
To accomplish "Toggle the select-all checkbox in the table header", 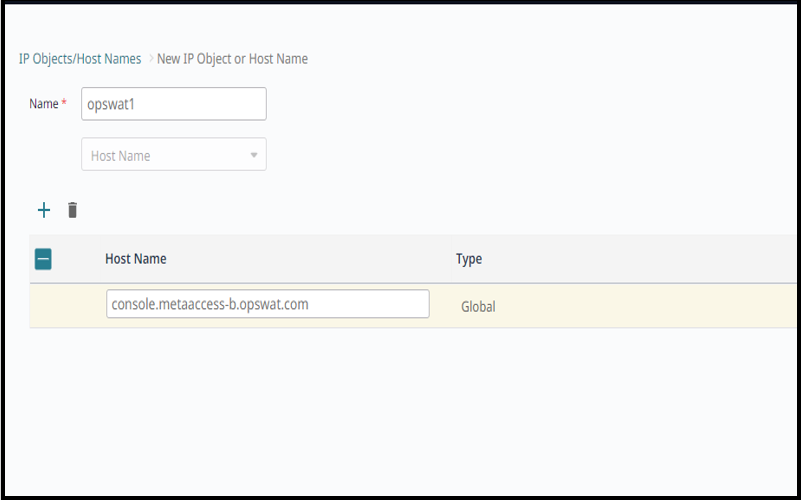I will coord(43,259).
